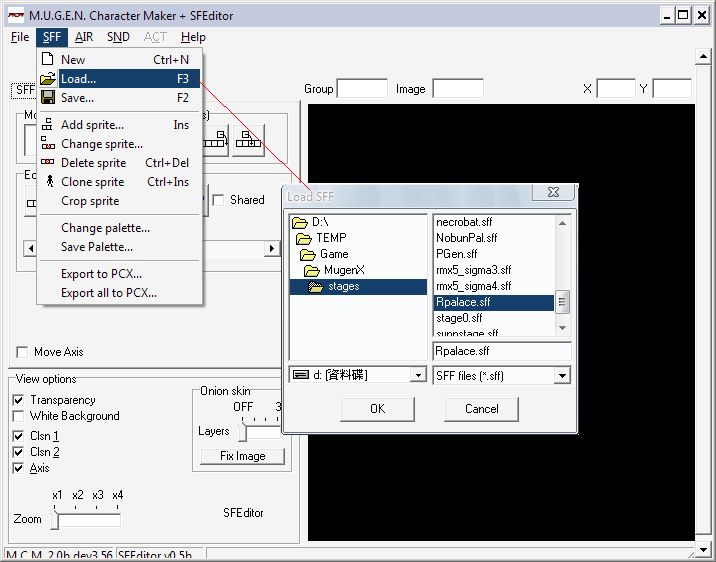Viewport: 716px width, 562px height.
Task: Click the file name field showing Rpalace.sff
Action: coord(502,351)
